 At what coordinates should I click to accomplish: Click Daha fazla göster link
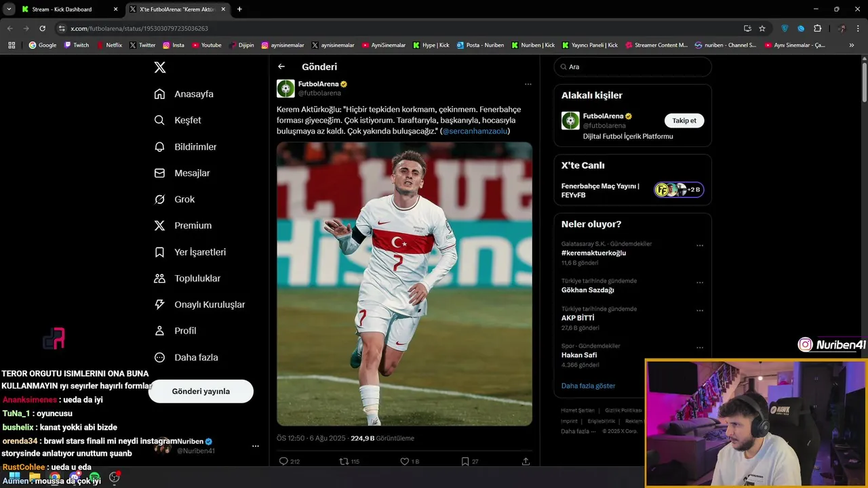588,386
